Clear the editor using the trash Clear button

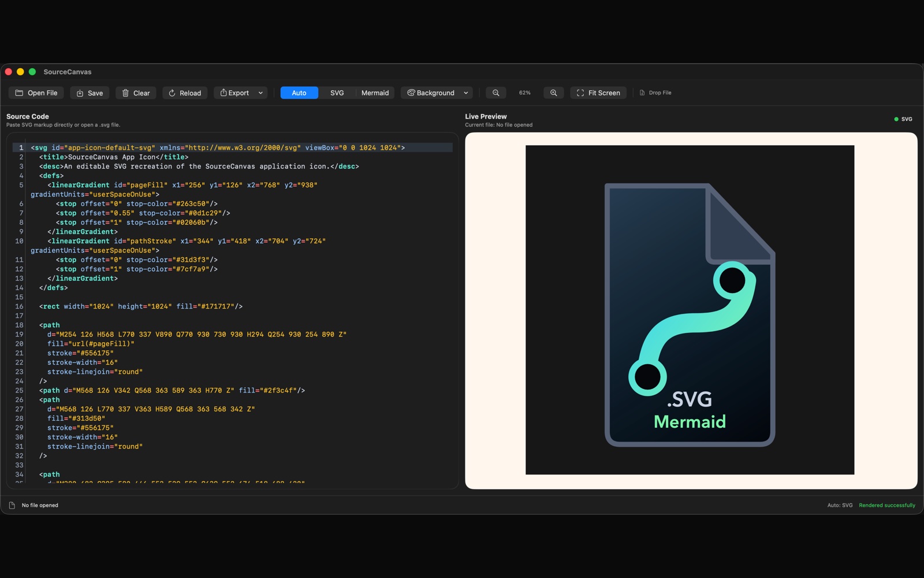click(x=136, y=92)
